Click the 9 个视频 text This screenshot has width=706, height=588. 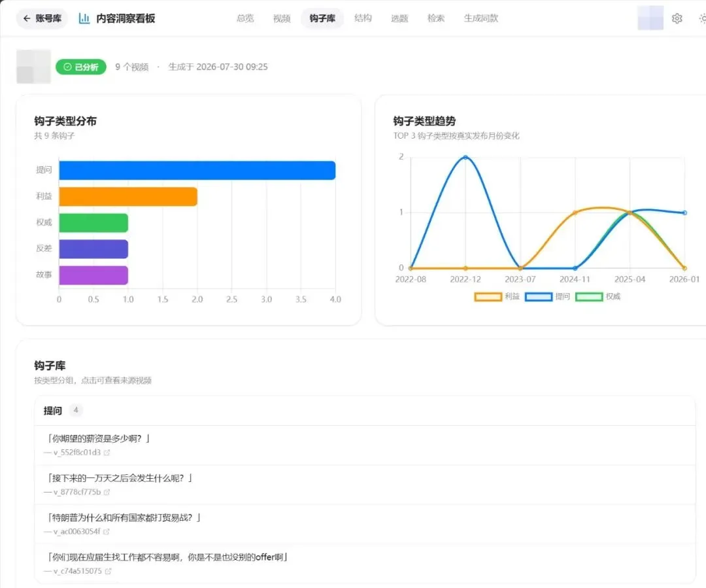click(x=132, y=67)
